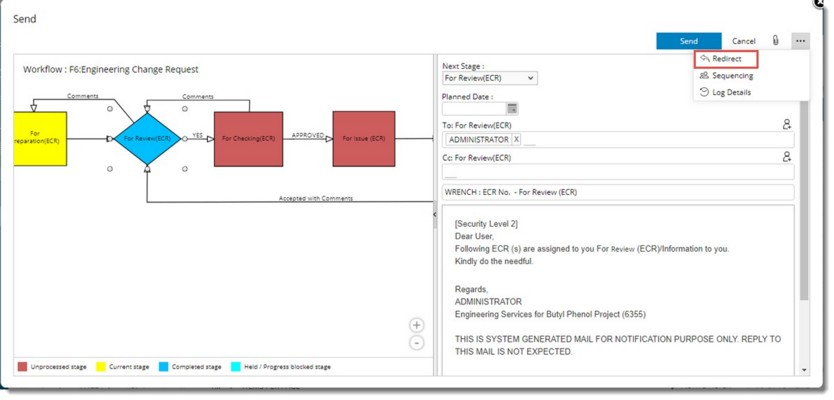Collapse the workflow panel using splitter arrow

(435, 214)
